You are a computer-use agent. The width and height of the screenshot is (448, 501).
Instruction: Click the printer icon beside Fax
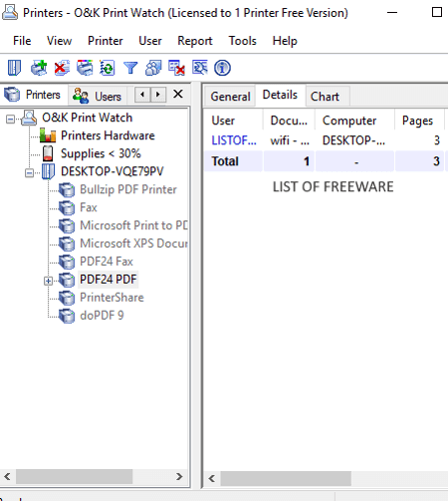67,208
